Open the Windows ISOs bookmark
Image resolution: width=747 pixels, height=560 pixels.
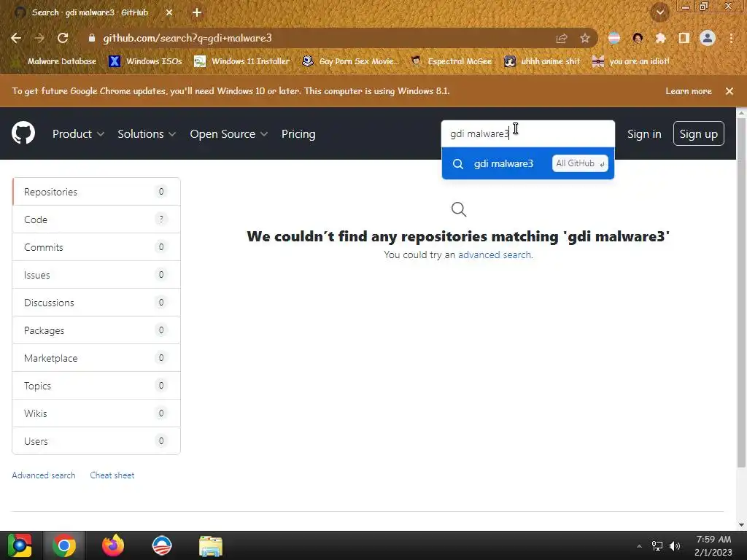[146, 61]
